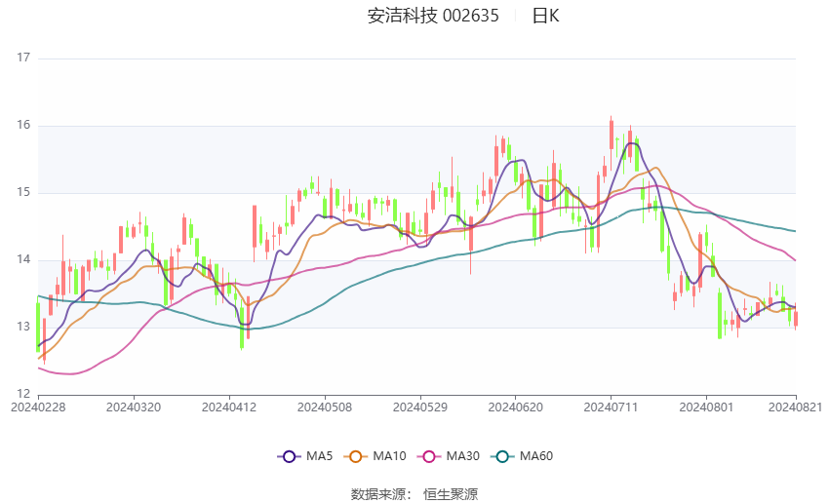Click the 20240801 date axis label
This screenshot has width=829, height=504.
(706, 407)
